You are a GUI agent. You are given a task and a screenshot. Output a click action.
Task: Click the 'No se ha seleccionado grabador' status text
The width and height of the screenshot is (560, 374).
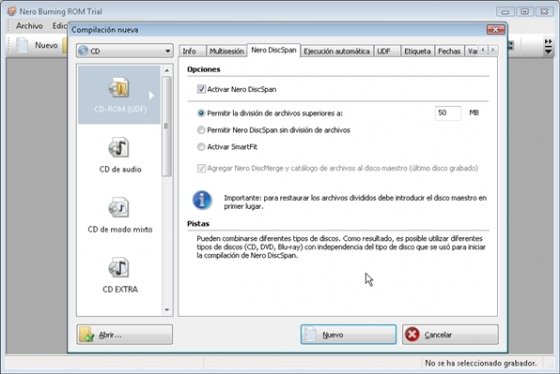click(x=481, y=363)
